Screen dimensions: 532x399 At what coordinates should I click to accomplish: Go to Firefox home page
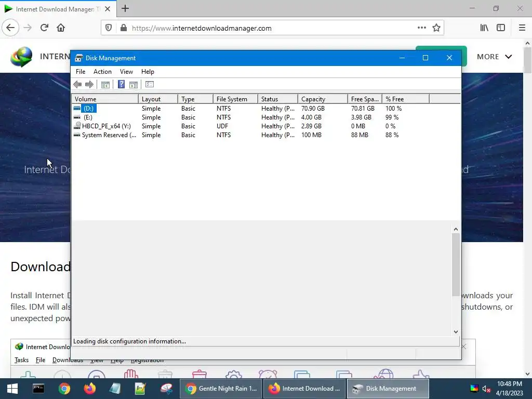pyautogui.click(x=61, y=28)
